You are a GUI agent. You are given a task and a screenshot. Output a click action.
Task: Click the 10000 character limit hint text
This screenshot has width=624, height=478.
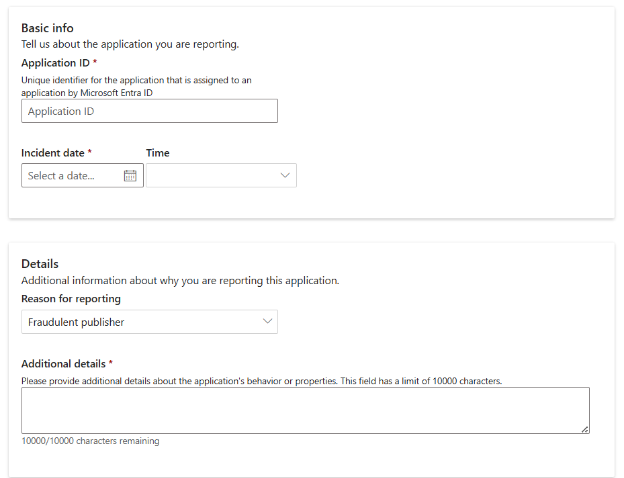[260, 381]
